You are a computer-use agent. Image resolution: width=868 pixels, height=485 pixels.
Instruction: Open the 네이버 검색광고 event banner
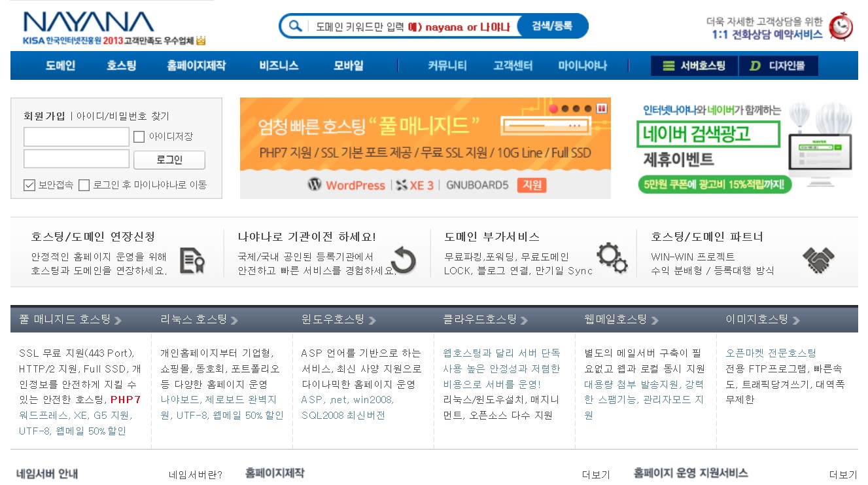(746, 148)
